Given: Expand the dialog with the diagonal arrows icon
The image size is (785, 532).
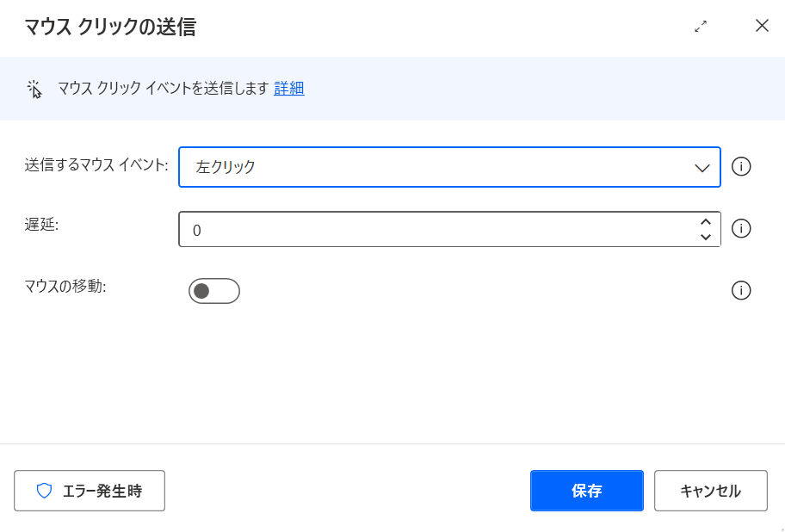Looking at the screenshot, I should coord(701,27).
